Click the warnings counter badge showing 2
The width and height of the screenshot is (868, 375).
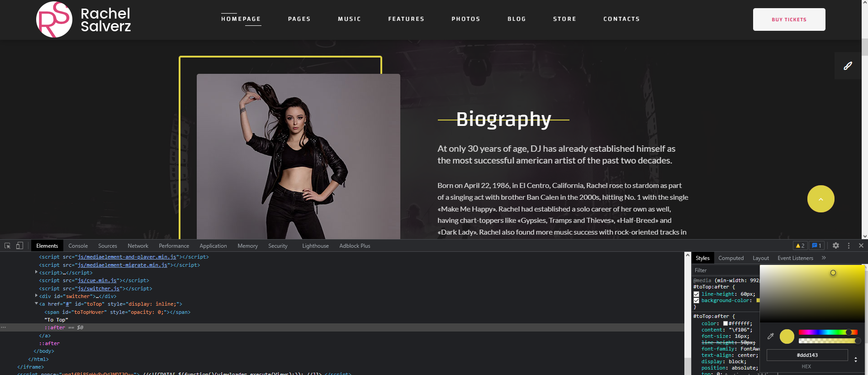point(800,245)
